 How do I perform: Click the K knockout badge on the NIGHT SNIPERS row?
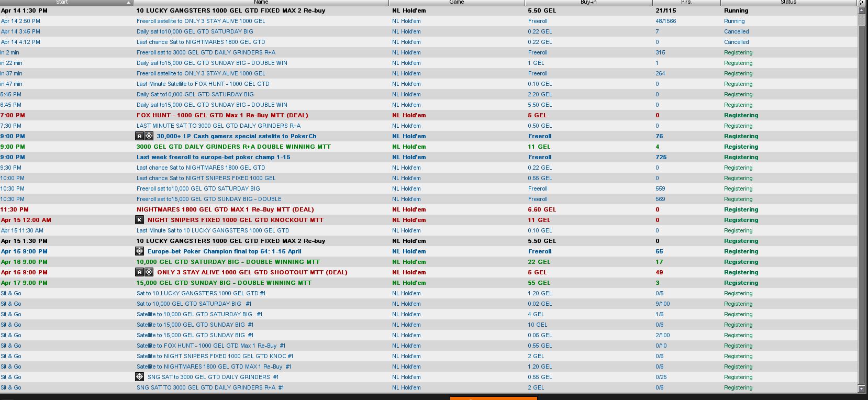[139, 220]
